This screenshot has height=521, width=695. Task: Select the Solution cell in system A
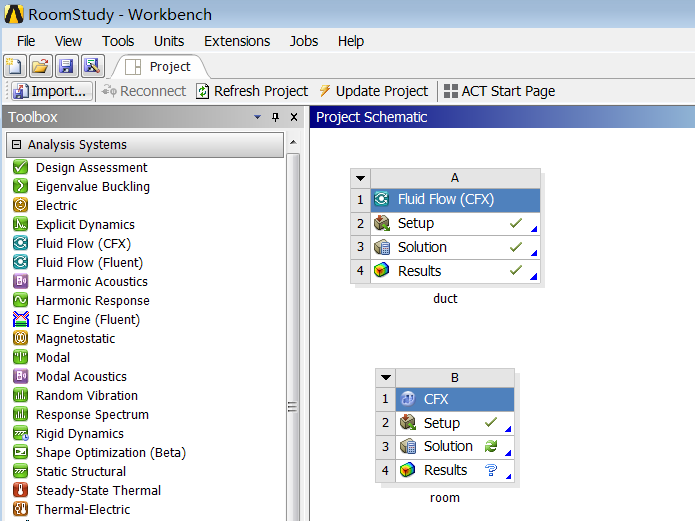point(455,247)
